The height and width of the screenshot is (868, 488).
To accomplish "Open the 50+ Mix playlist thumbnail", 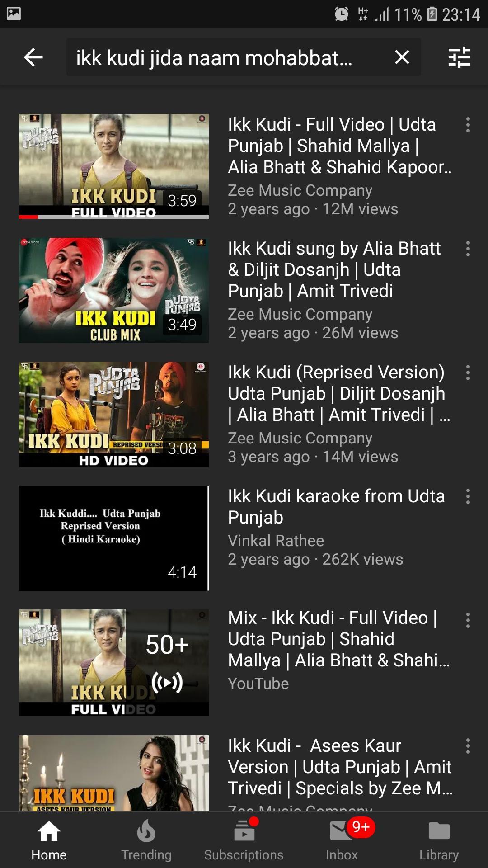I will [x=114, y=663].
